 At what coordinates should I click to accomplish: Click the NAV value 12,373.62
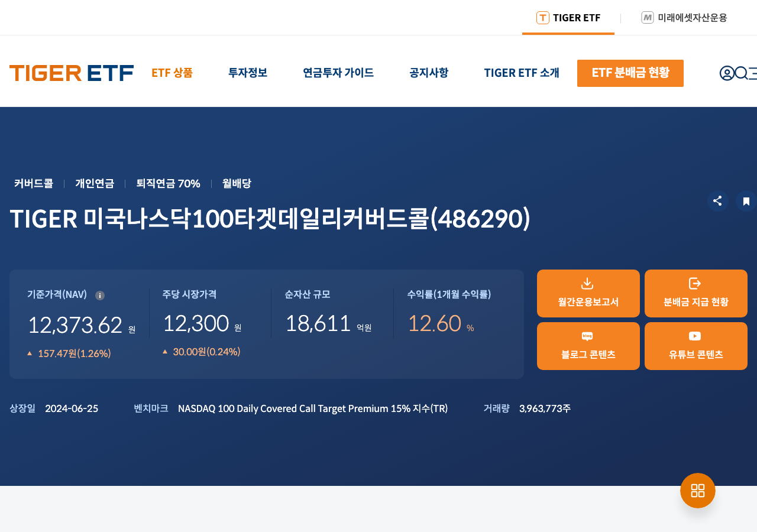click(75, 325)
